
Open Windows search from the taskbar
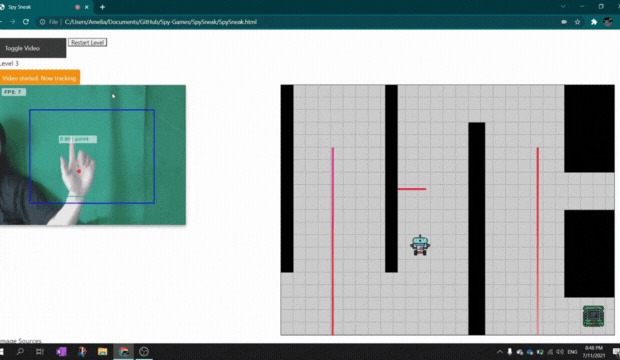[x=20, y=351]
